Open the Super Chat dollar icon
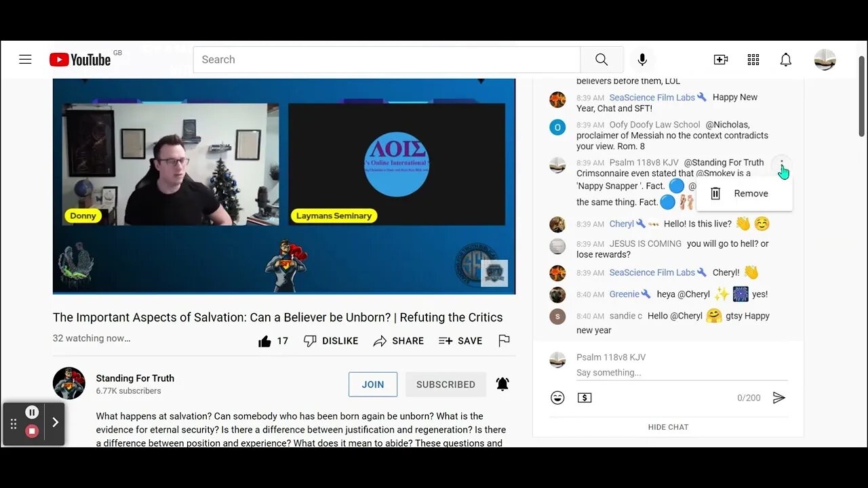 pos(585,398)
